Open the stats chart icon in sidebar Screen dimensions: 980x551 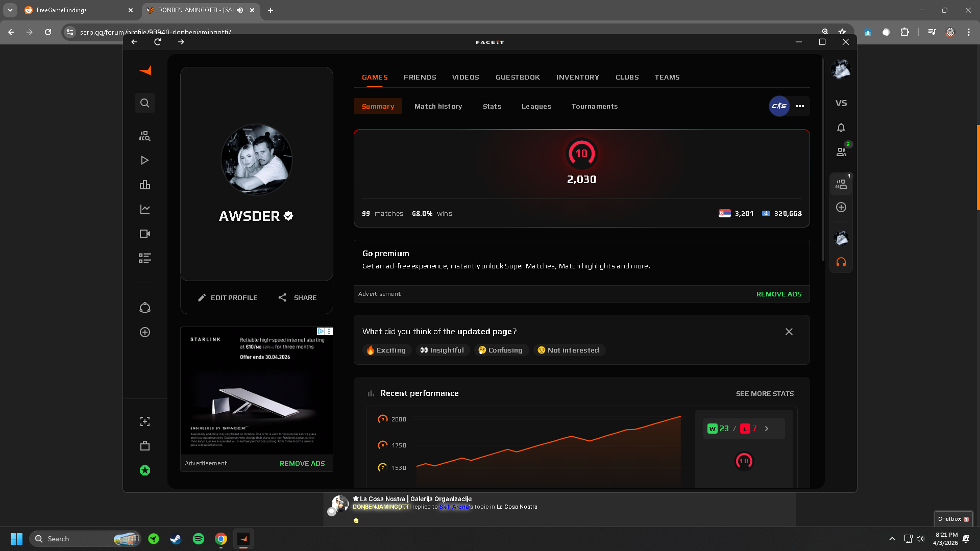(x=145, y=209)
